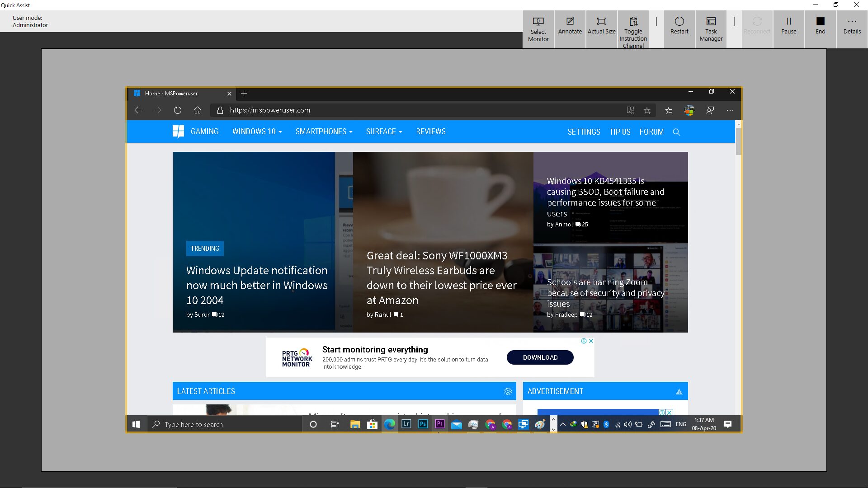Click the Annotate tool in Quick Assist
868x488 pixels.
570,29
